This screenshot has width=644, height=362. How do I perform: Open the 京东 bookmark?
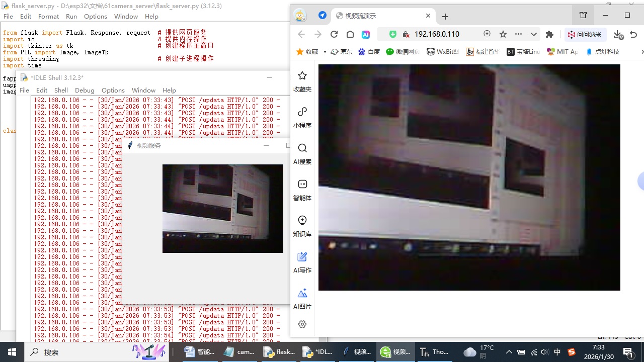point(342,52)
